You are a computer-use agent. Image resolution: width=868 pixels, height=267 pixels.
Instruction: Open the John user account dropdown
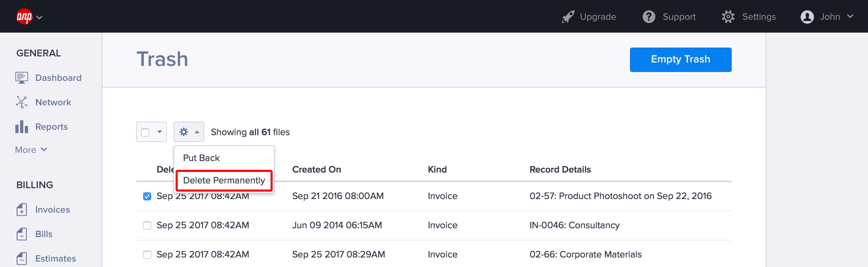point(827,17)
